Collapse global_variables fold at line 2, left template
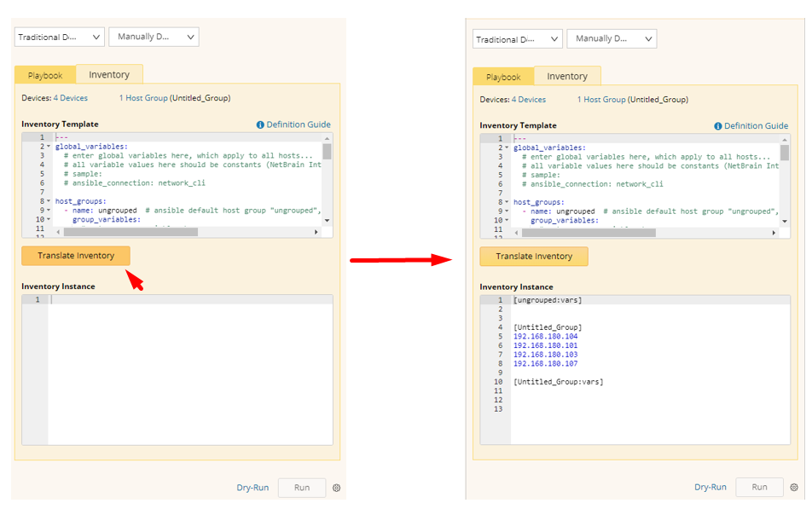The height and width of the screenshot is (509, 812). [x=49, y=147]
